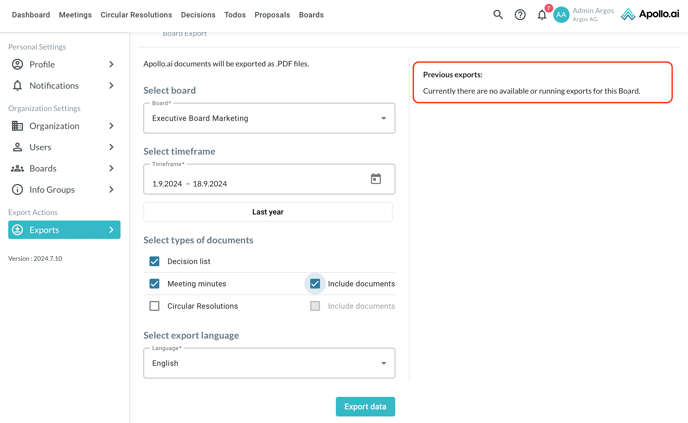Screen dimensions: 688x423
Task: Open notifications bell in top bar
Action: click(x=542, y=15)
